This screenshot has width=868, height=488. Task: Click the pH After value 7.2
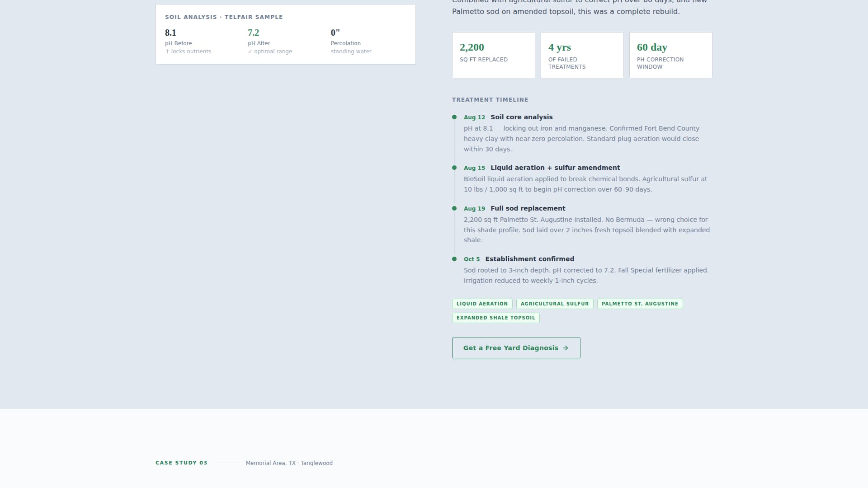point(253,33)
